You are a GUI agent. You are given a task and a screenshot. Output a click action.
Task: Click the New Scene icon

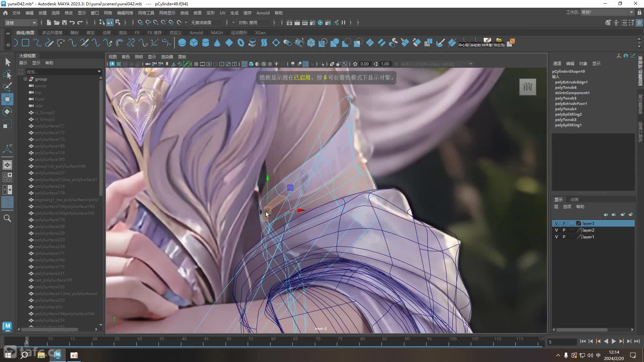pyautogui.click(x=49, y=22)
